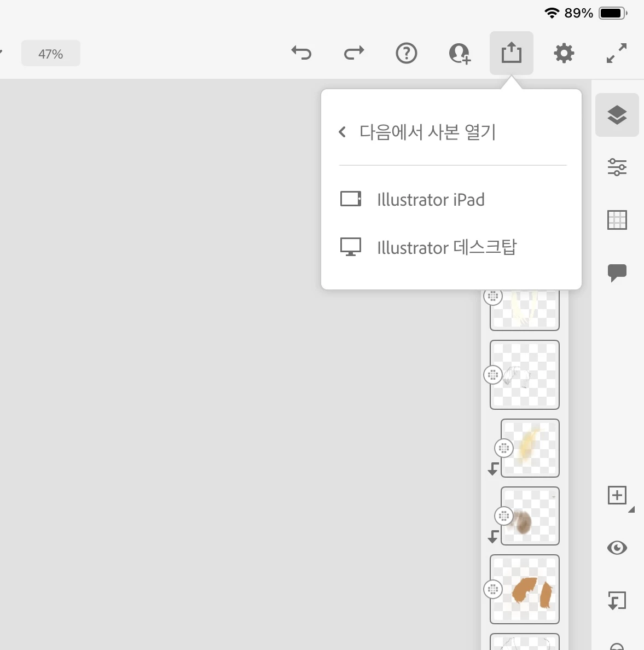Tap the Wi-Fi indicator in status bar
Viewport: 644px width, 650px height.
(x=552, y=13)
